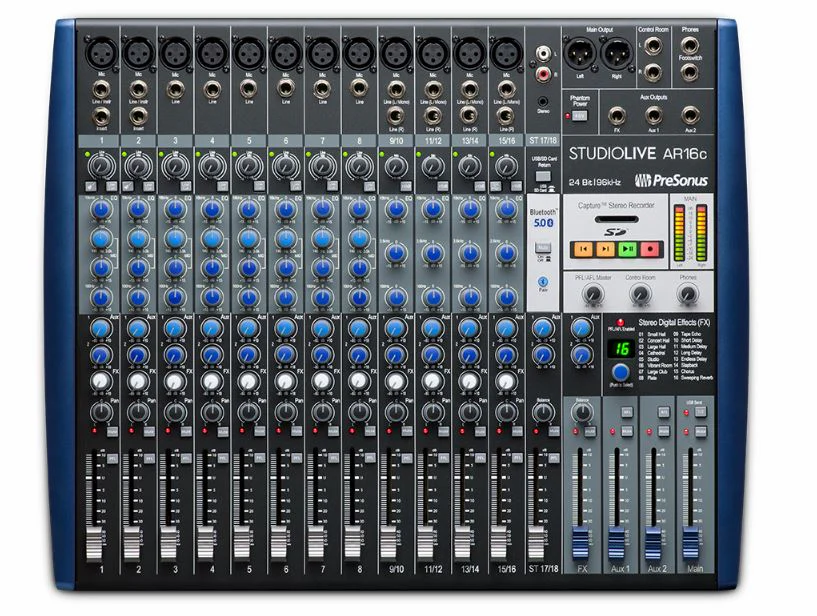Screen dimensions: 817x616
Task: Mute the Aux 1 master strip
Action: (627, 432)
